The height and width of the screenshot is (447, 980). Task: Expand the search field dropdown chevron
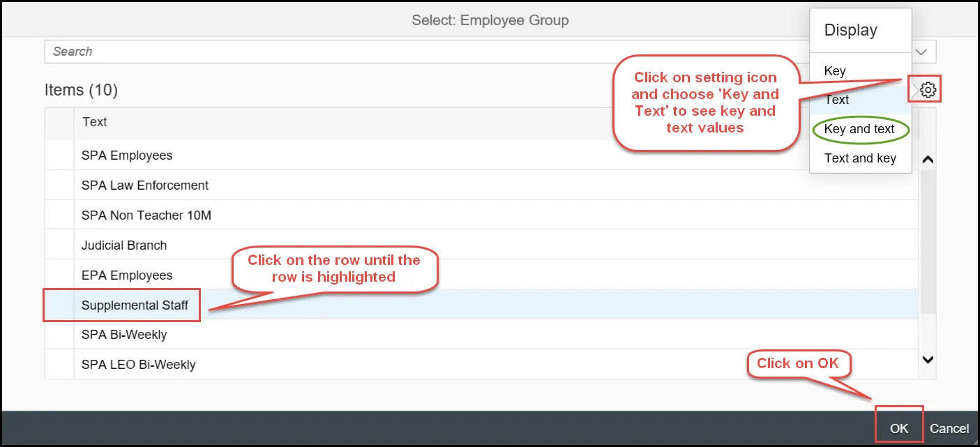(x=921, y=52)
